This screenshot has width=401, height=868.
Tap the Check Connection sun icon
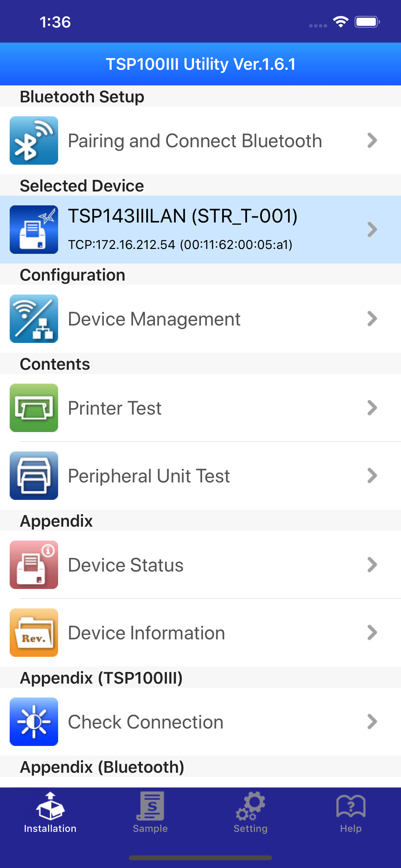tap(34, 722)
